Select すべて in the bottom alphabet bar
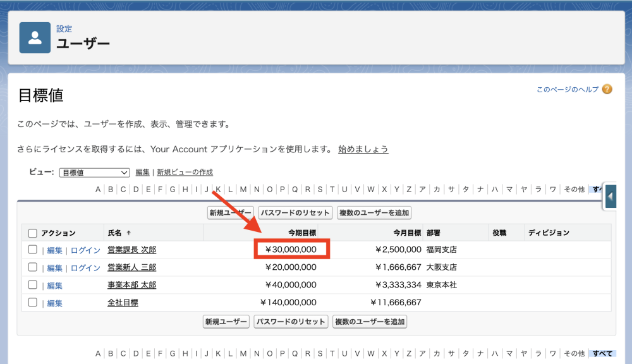This screenshot has width=632, height=364. (x=602, y=353)
